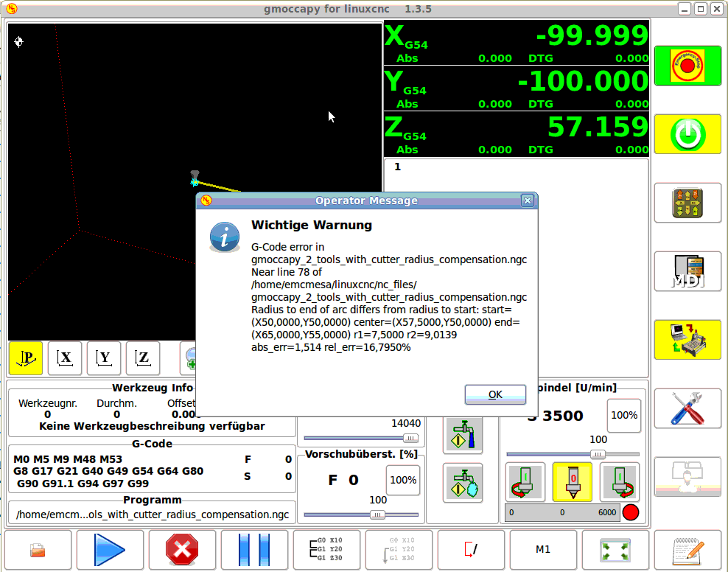This screenshot has height=572, width=728.
Task: Click the red spindle at-speed indicator
Action: [x=631, y=512]
